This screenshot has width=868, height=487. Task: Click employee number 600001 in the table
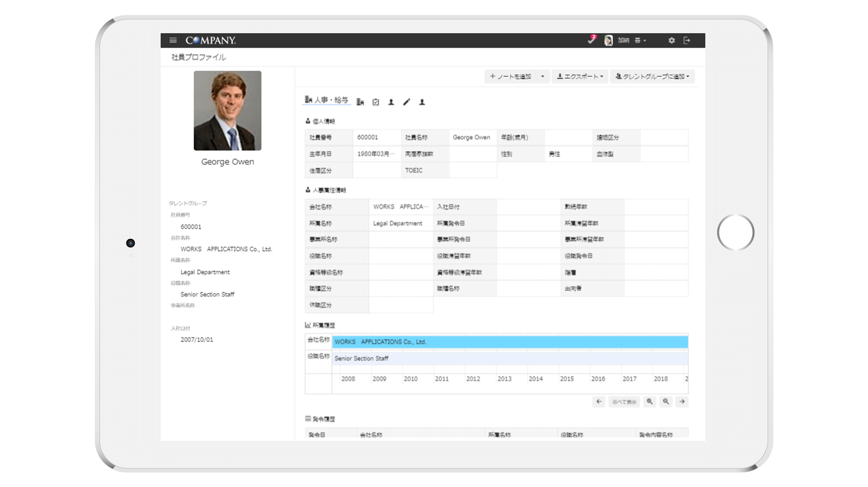(x=377, y=137)
